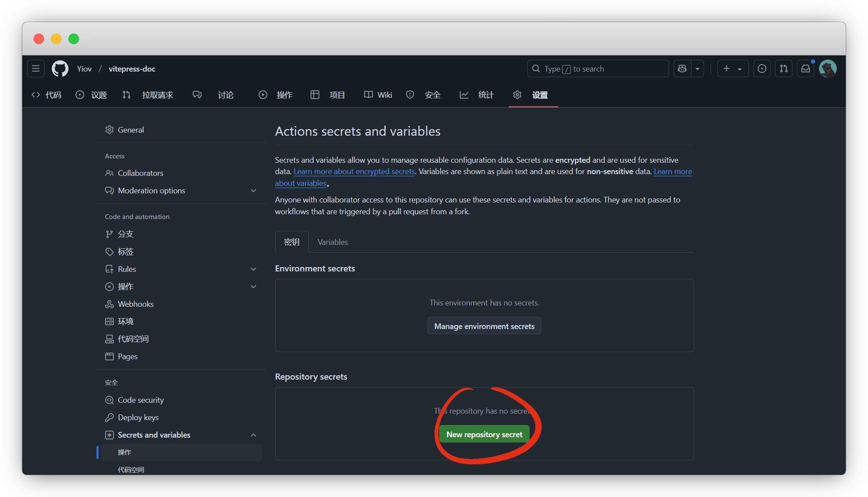Collapse Secrets and variables section
This screenshot has width=868, height=497.
[x=253, y=435]
